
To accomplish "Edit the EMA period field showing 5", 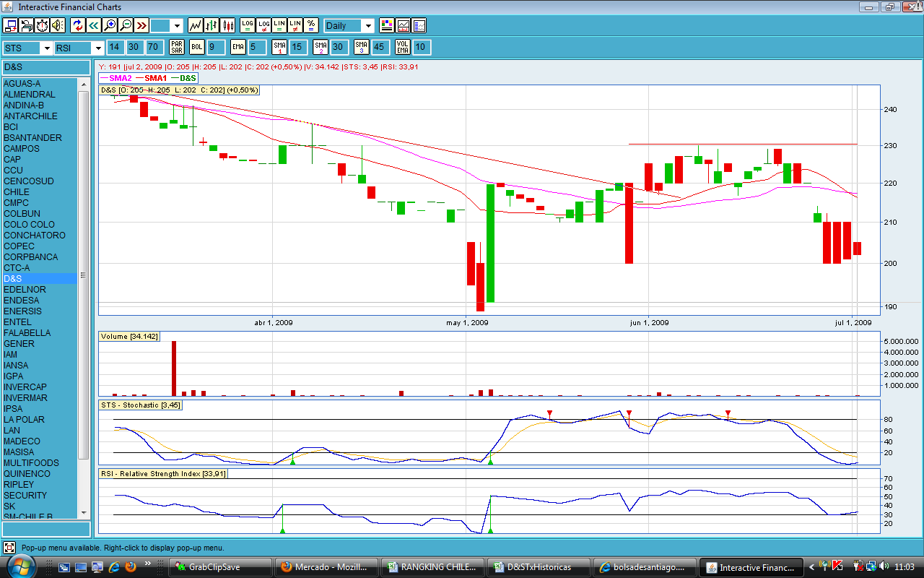I will 256,48.
